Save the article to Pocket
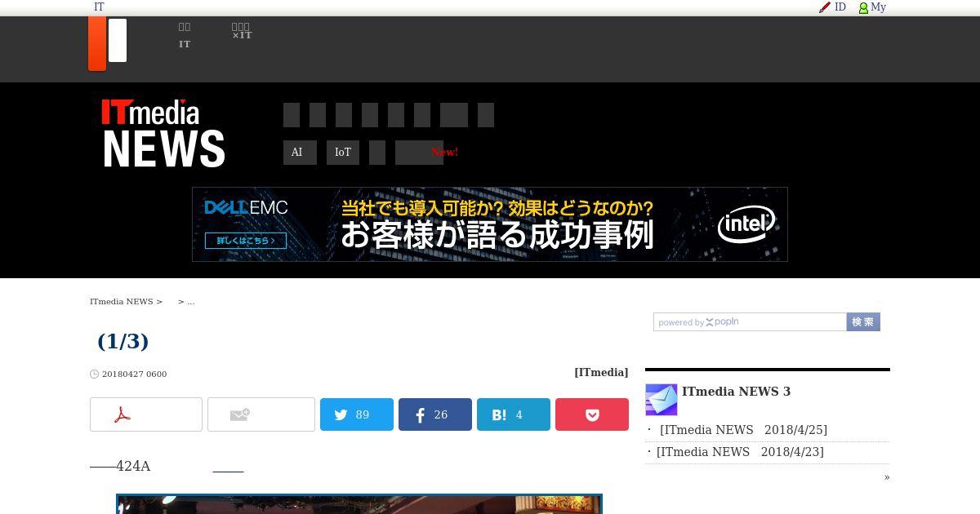The width and height of the screenshot is (980, 514). tap(592, 414)
